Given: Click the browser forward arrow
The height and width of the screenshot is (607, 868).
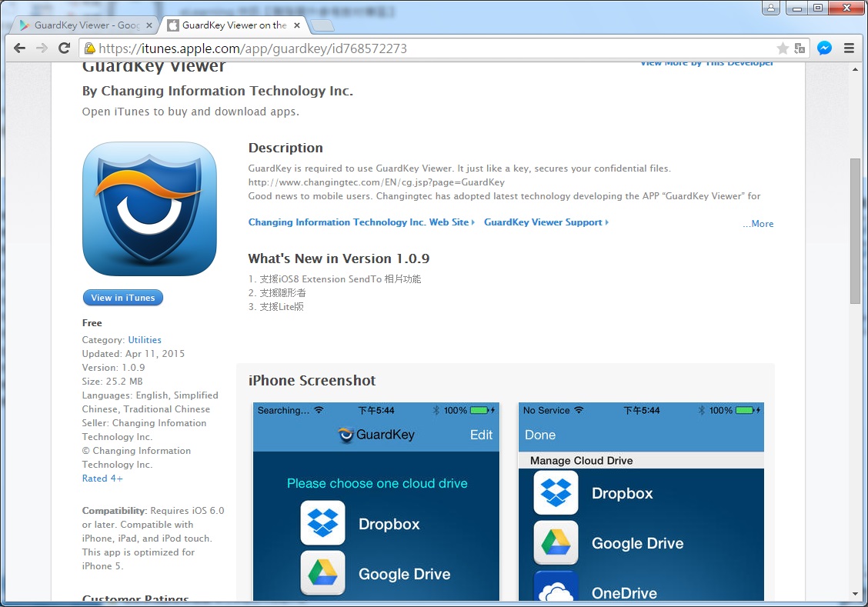Looking at the screenshot, I should [42, 48].
